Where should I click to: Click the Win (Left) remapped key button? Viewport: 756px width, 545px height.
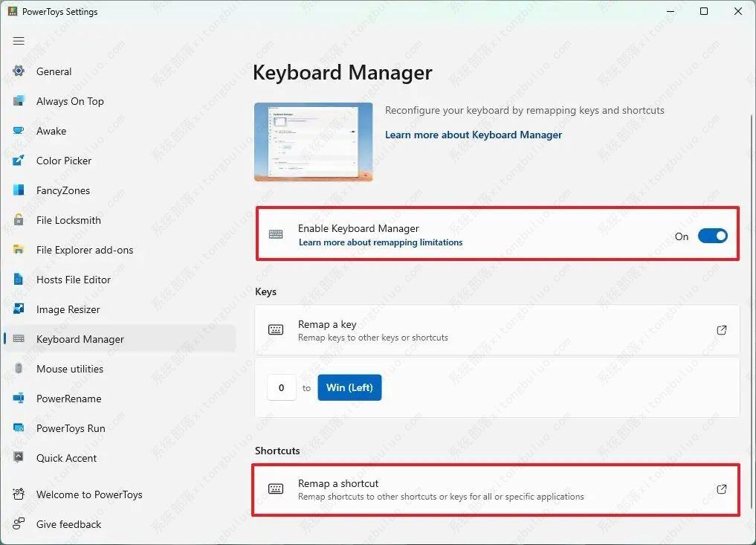click(349, 387)
